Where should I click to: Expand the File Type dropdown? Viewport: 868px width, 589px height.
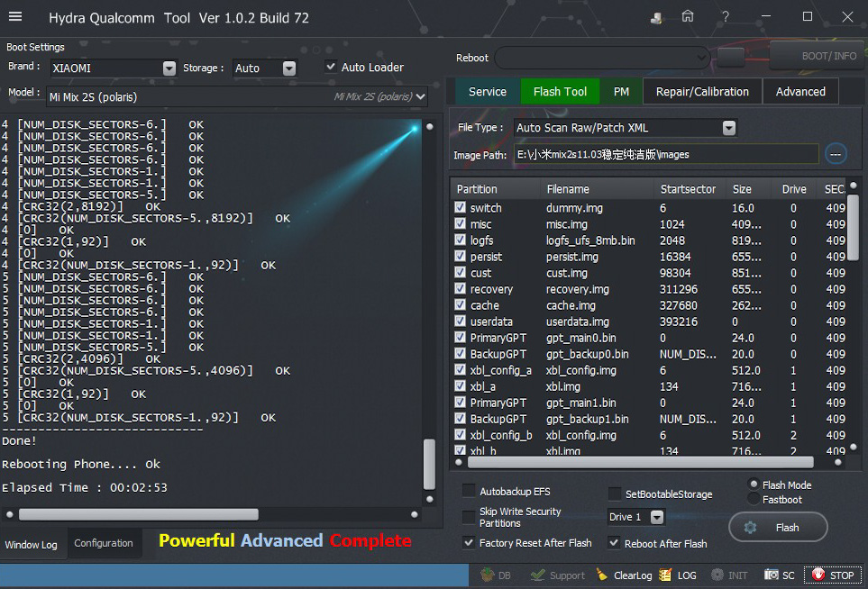(729, 128)
